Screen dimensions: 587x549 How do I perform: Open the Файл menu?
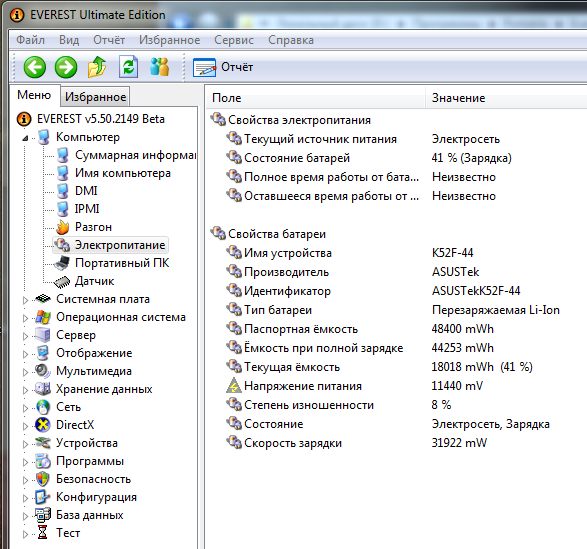[30, 40]
